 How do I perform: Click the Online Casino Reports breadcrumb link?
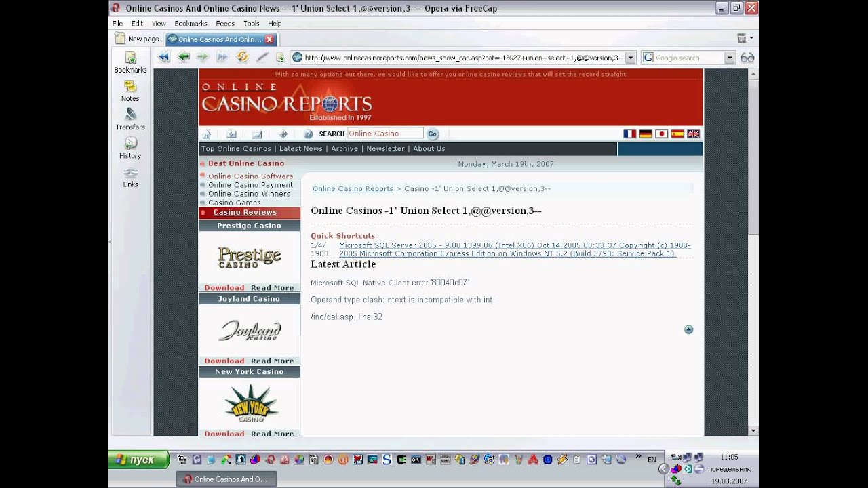(x=353, y=188)
